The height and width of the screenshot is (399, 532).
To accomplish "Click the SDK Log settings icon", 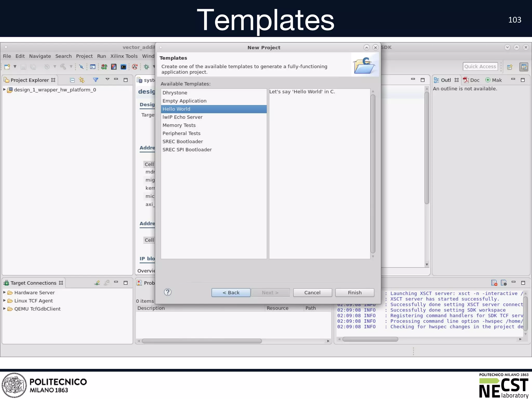I will (x=504, y=283).
